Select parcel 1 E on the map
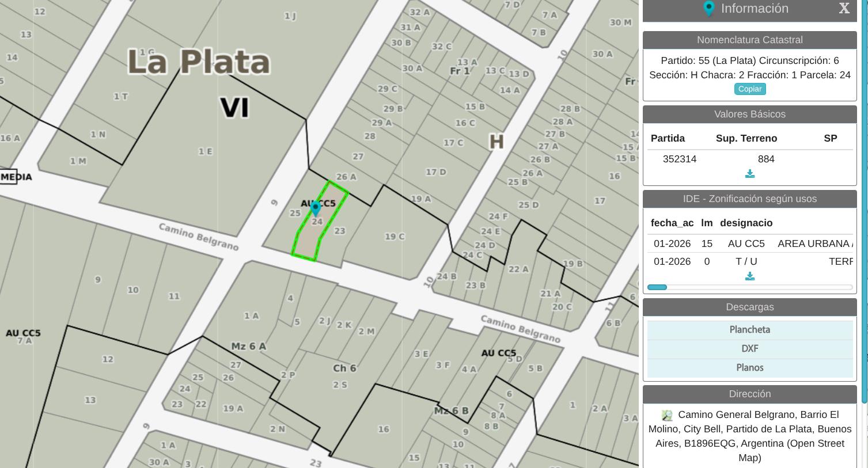Viewport: 868px width, 468px height. [205, 151]
